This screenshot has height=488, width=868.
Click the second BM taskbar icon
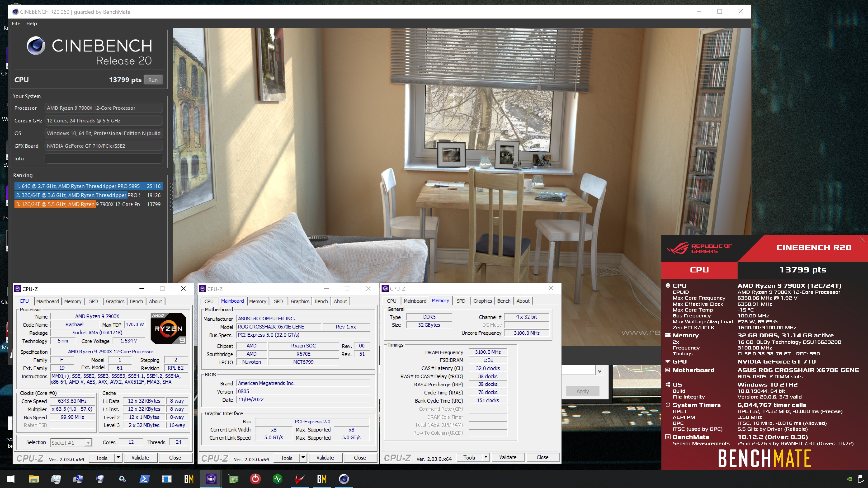point(322,479)
